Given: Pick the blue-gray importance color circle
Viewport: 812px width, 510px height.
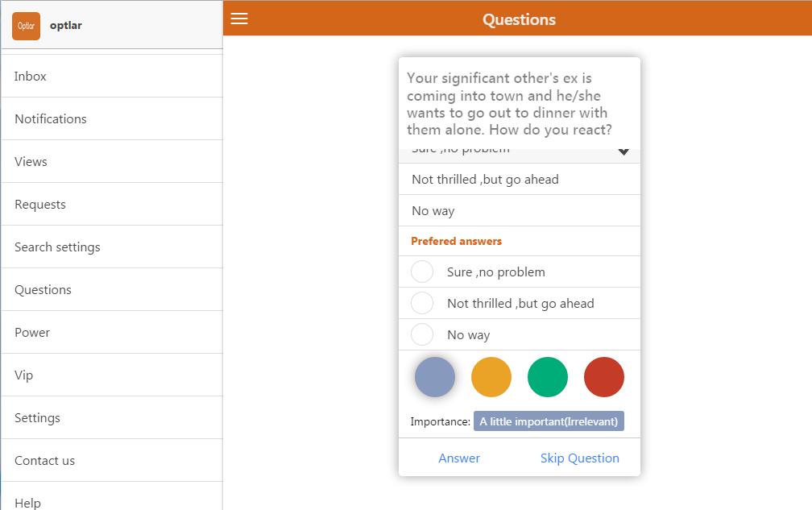Looking at the screenshot, I should (435, 377).
